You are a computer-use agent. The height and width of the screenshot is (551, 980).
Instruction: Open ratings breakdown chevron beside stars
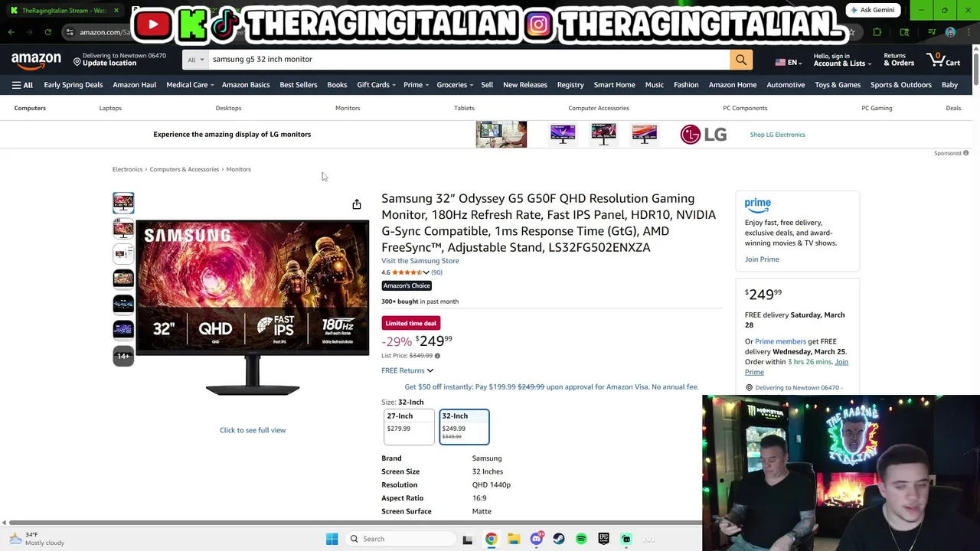tap(426, 272)
